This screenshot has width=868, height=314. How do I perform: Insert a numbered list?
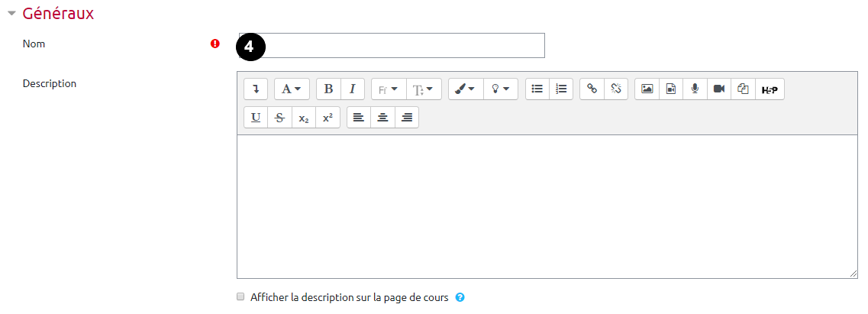point(561,89)
